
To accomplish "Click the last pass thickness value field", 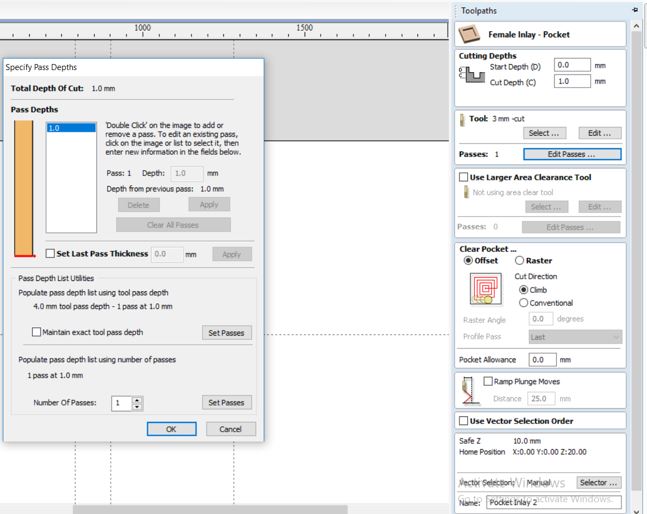I will click(x=167, y=254).
